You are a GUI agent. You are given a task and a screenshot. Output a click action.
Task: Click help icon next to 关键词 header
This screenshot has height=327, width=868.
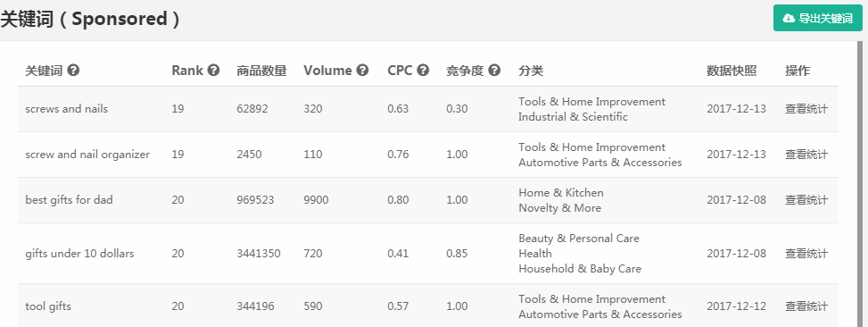(x=73, y=71)
